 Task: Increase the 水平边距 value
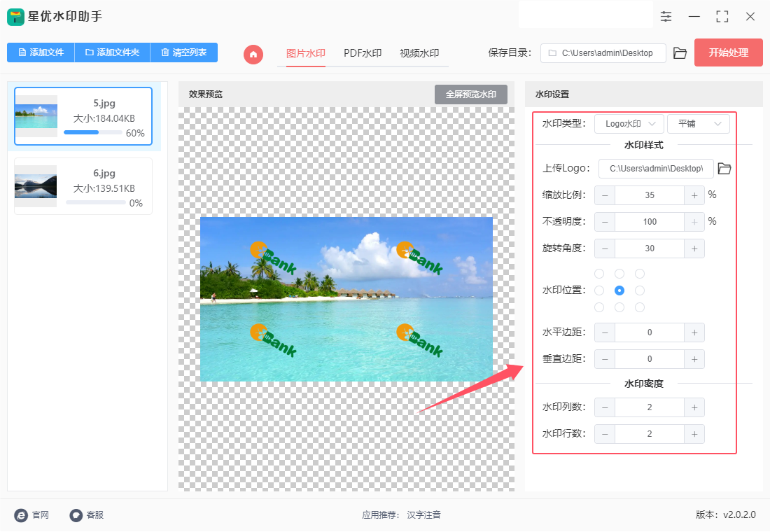coord(694,332)
